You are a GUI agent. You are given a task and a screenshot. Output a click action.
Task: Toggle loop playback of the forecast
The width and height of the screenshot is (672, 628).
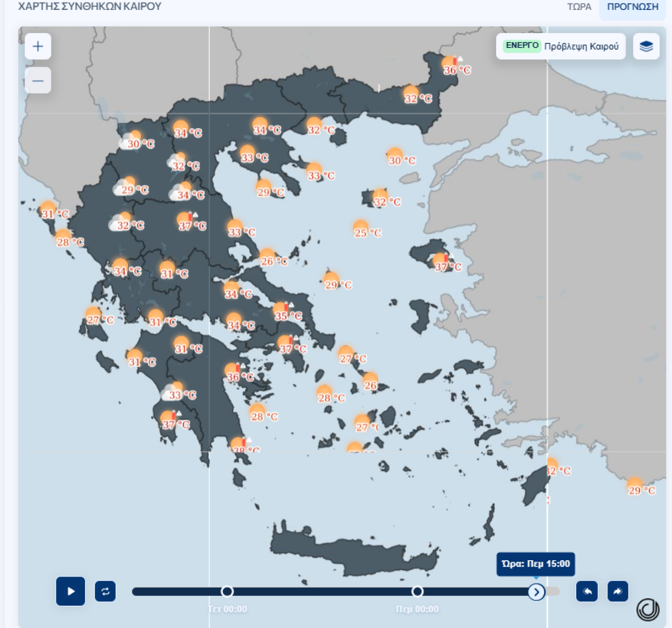click(x=105, y=591)
